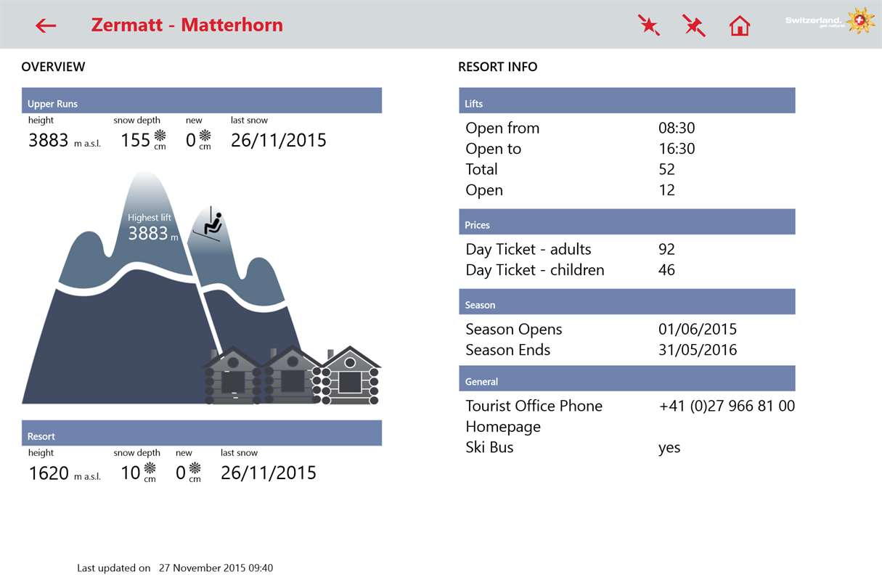The height and width of the screenshot is (588, 882).
Task: Click Day Ticket - adults price 92
Action: click(x=666, y=250)
